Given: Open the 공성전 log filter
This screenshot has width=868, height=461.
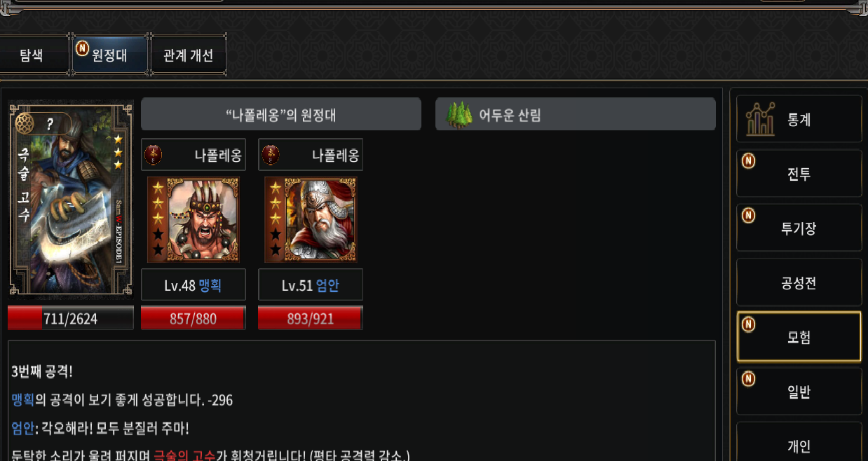Looking at the screenshot, I should 799,282.
